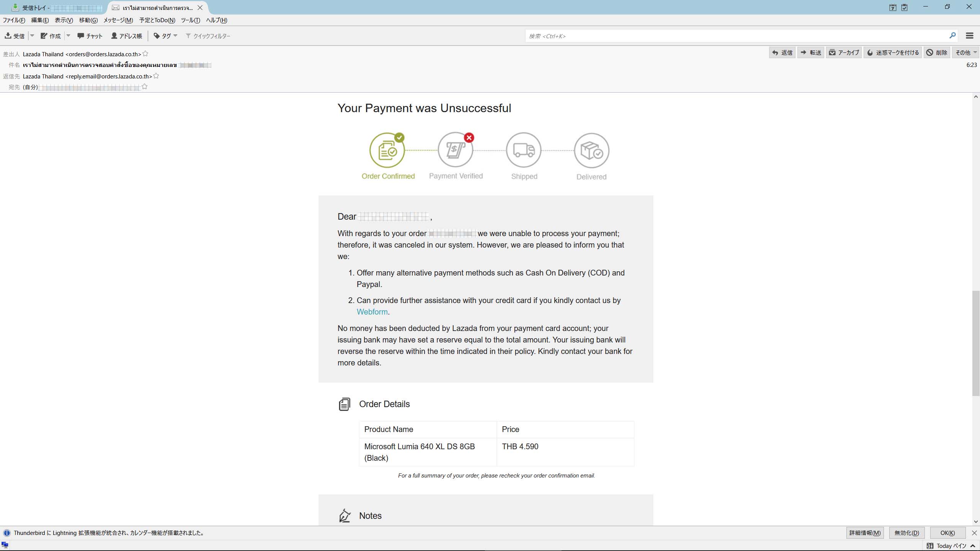Toggle the Today Pane (Today ペイン)
This screenshot has height=551, width=980.
(x=951, y=546)
